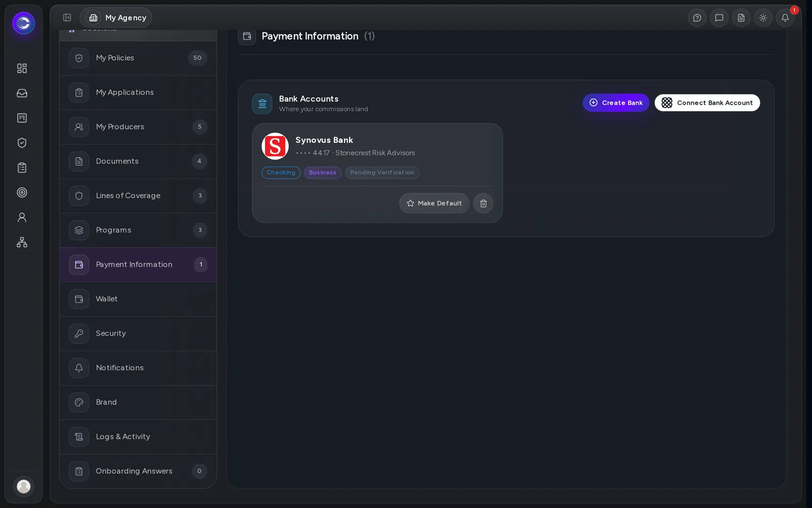Toggle the light theme sun icon

tap(763, 18)
